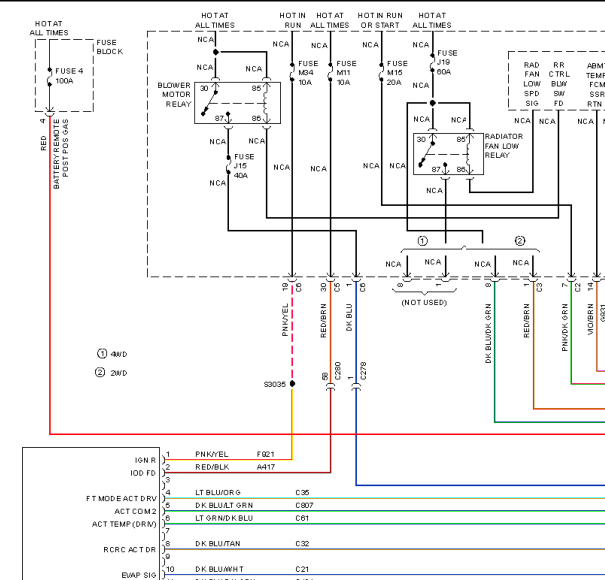The height and width of the screenshot is (580, 605).
Task: Click the FUSE M11 10A label
Action: pos(346,73)
